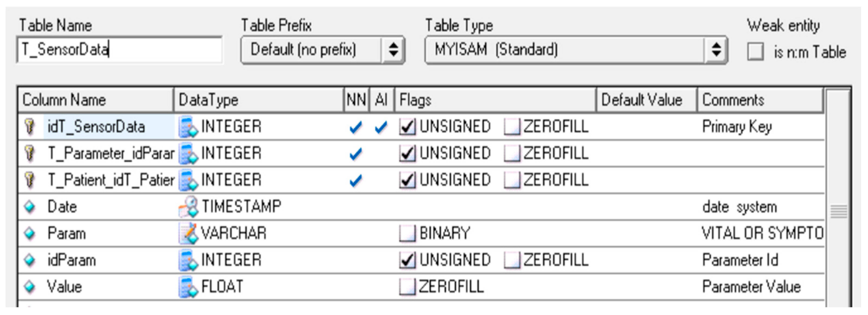
Task: Click the key icon beside T_Patient_idT_Patient row
Action: click(30, 180)
